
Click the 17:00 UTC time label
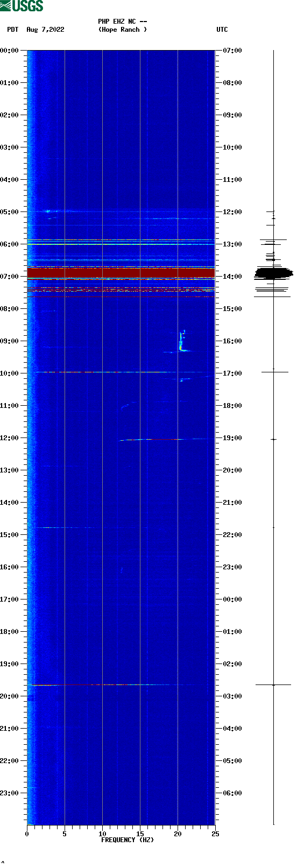tap(232, 373)
